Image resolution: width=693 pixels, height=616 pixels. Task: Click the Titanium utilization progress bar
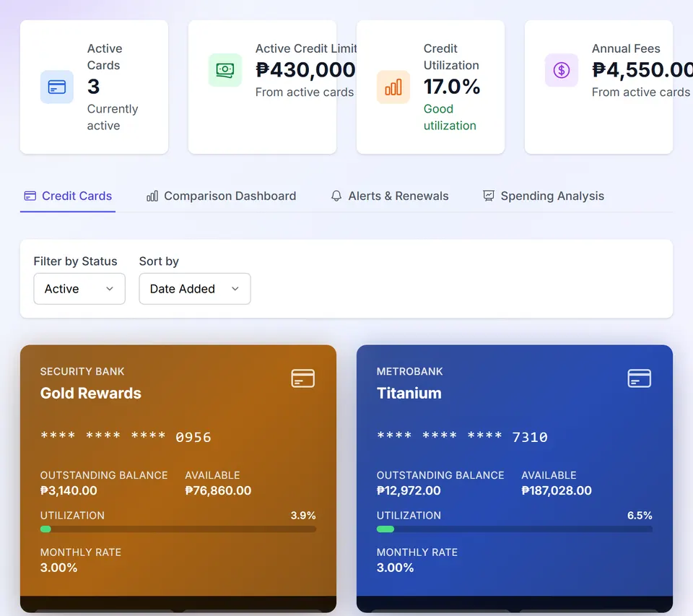click(x=515, y=529)
